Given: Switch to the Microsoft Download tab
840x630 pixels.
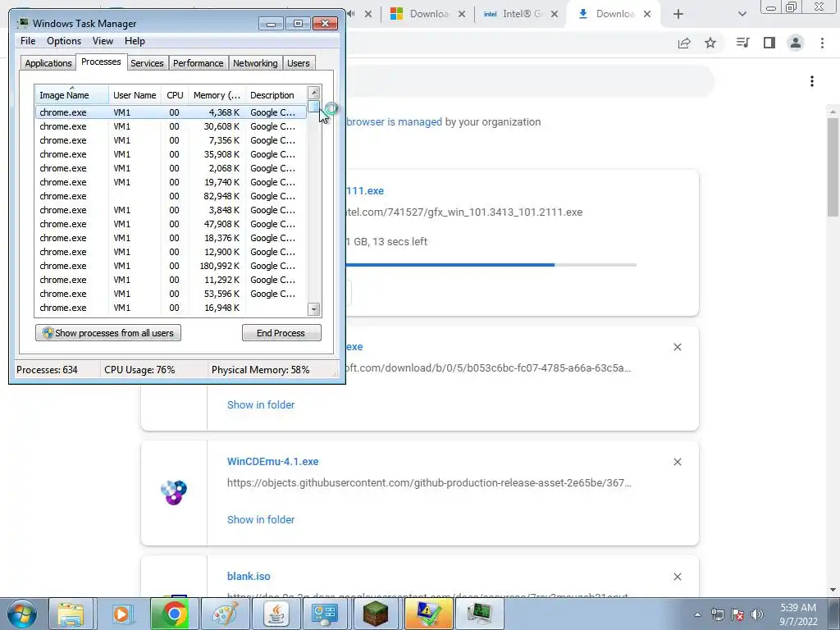Looking at the screenshot, I should tap(421, 14).
